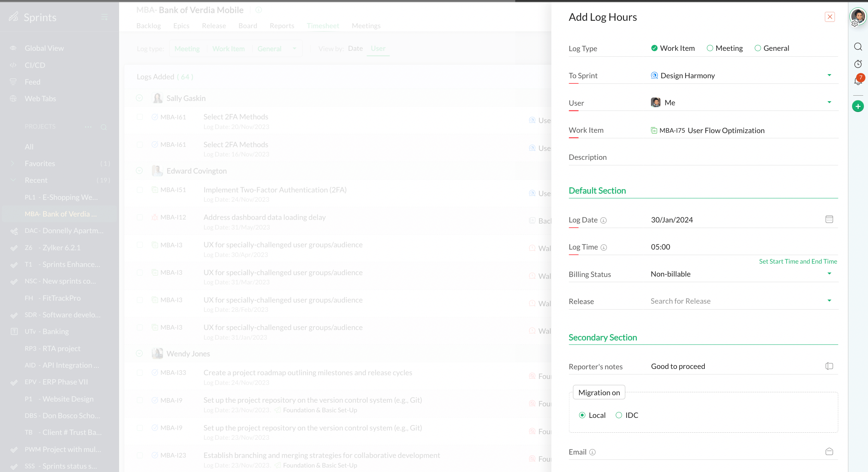Filter logs by Meeting type

click(187, 49)
